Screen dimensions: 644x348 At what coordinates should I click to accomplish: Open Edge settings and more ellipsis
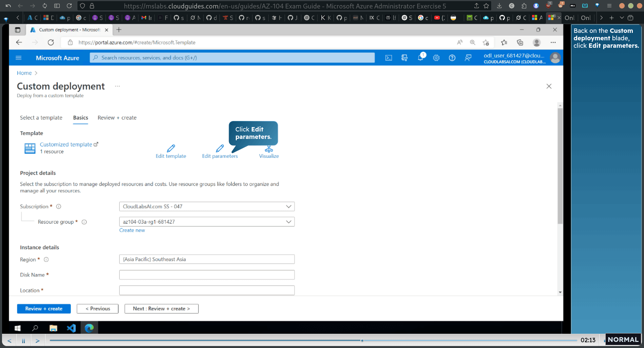coord(553,42)
